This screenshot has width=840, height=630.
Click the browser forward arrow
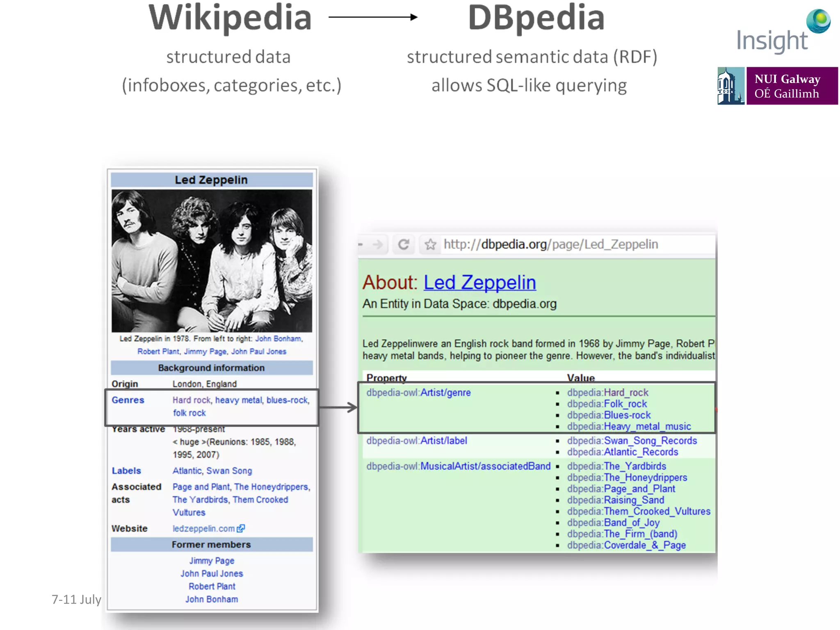point(378,244)
